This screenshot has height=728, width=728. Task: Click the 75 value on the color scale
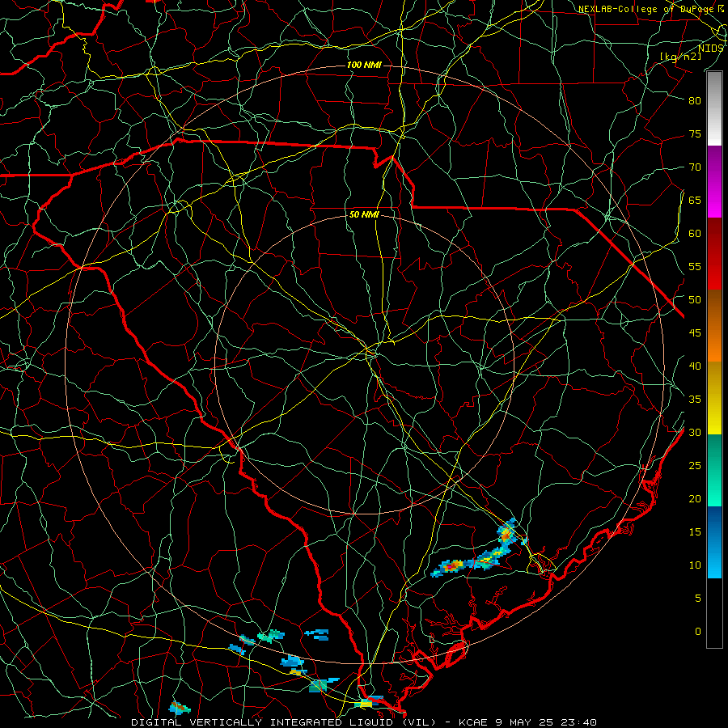click(695, 134)
